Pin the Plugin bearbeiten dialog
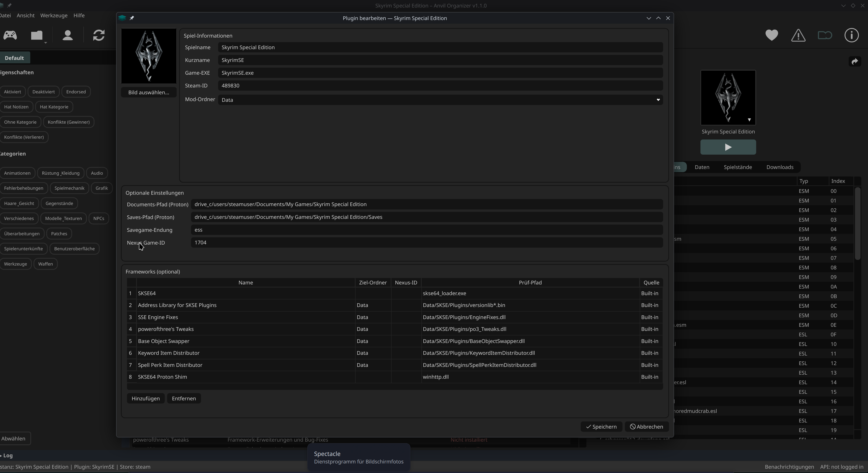 132,18
